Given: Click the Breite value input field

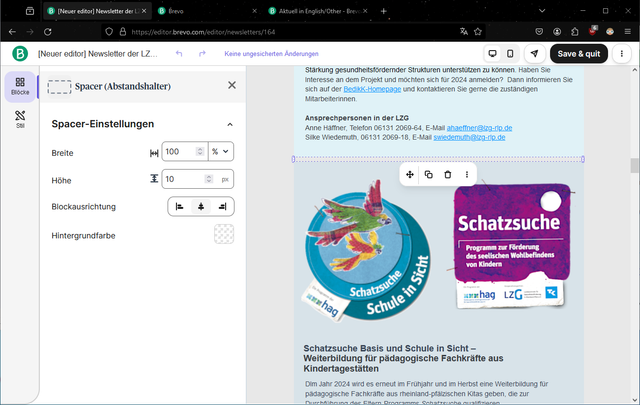Looking at the screenshot, I should 180,151.
